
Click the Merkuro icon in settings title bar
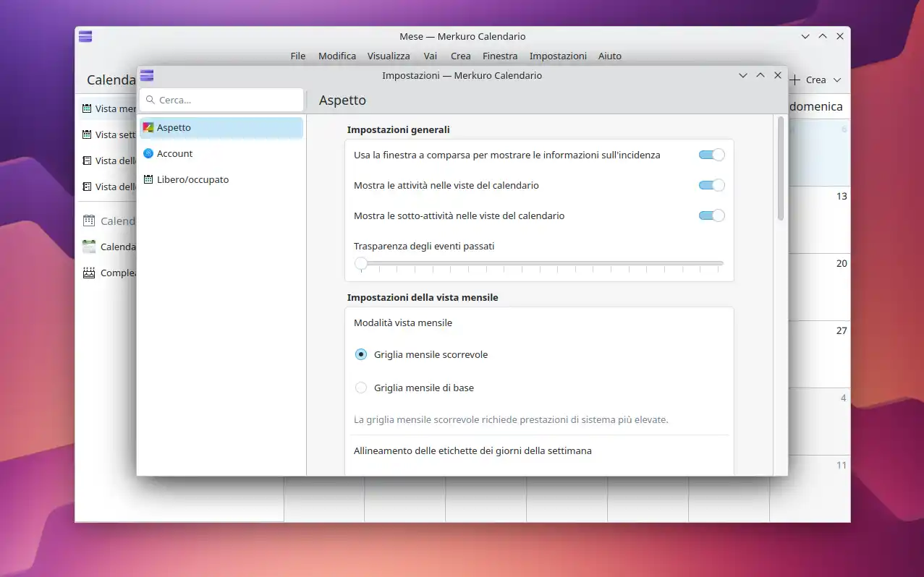[147, 75]
